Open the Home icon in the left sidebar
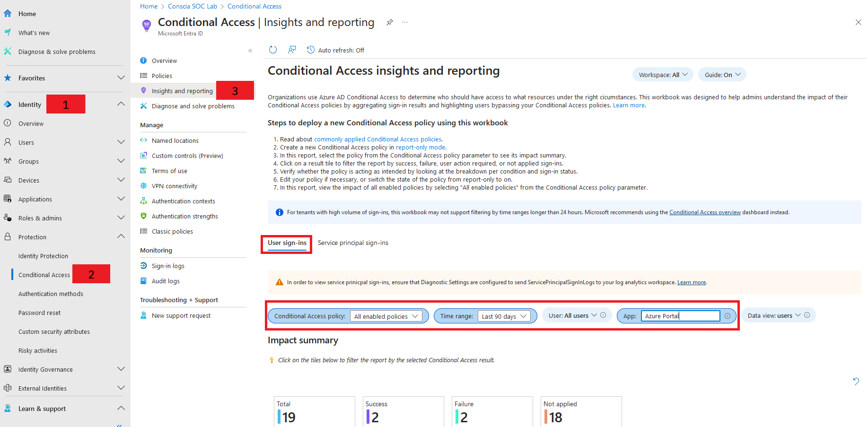868x427 pixels. (8, 13)
